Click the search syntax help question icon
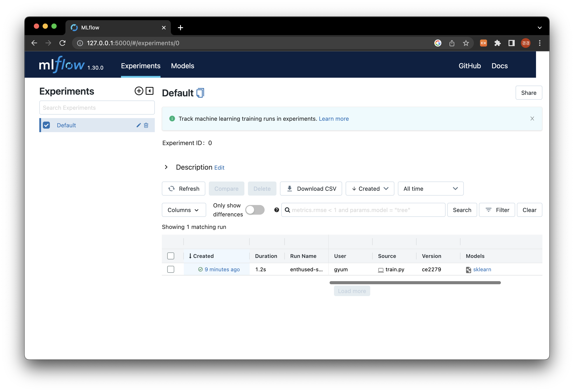 tap(276, 210)
